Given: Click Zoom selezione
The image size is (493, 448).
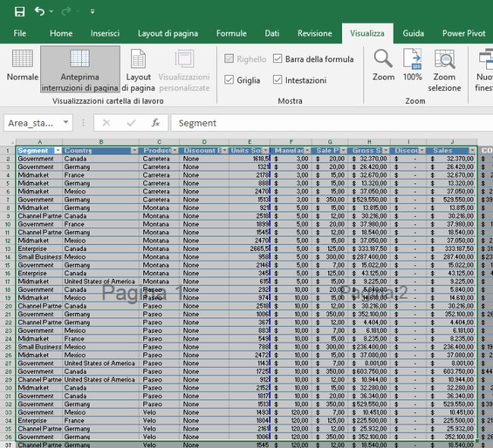Looking at the screenshot, I should 444,70.
